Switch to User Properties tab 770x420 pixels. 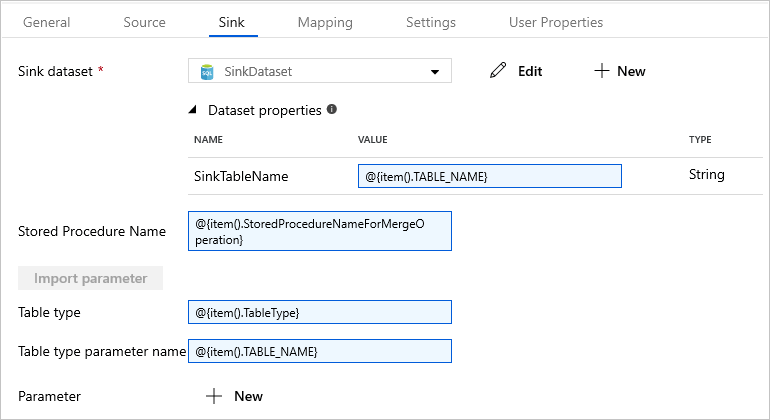[x=556, y=22]
